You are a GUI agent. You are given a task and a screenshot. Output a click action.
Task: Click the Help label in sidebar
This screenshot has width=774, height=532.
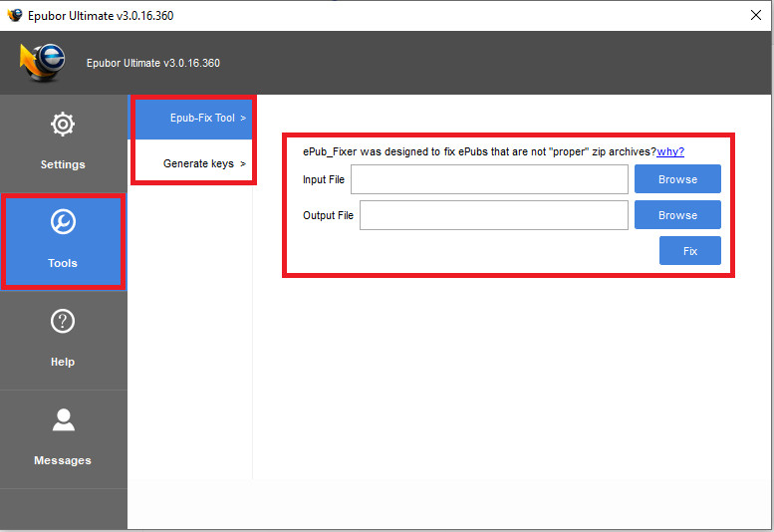(x=63, y=362)
